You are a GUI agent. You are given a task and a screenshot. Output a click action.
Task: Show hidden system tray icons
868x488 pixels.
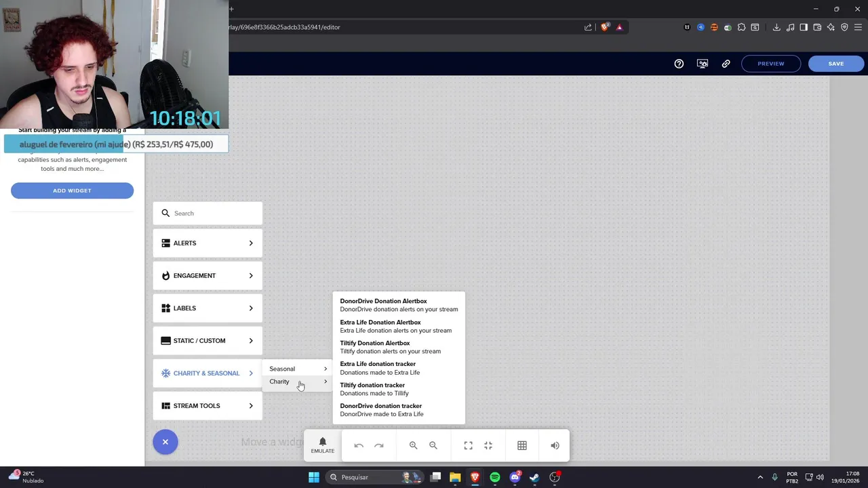[x=760, y=477]
